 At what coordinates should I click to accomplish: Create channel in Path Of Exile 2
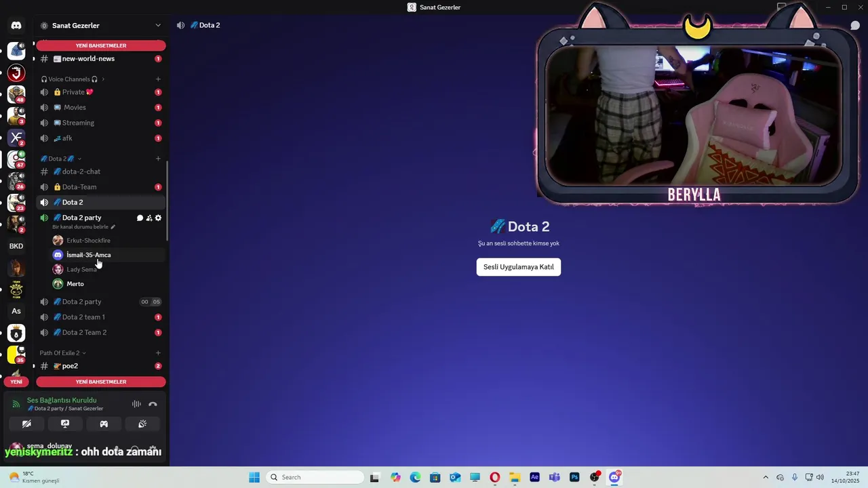[x=158, y=353]
